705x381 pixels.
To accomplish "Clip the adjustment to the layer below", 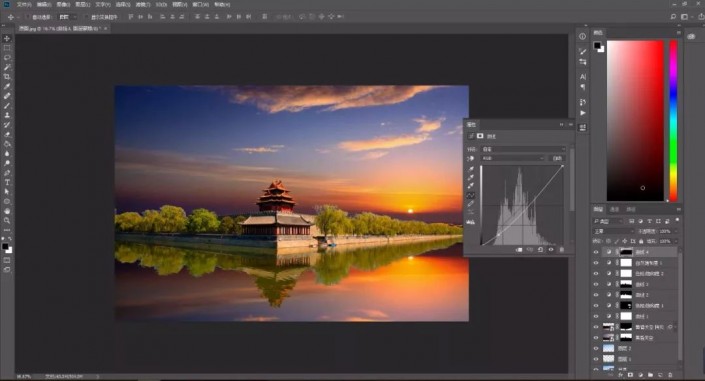I will (x=519, y=250).
